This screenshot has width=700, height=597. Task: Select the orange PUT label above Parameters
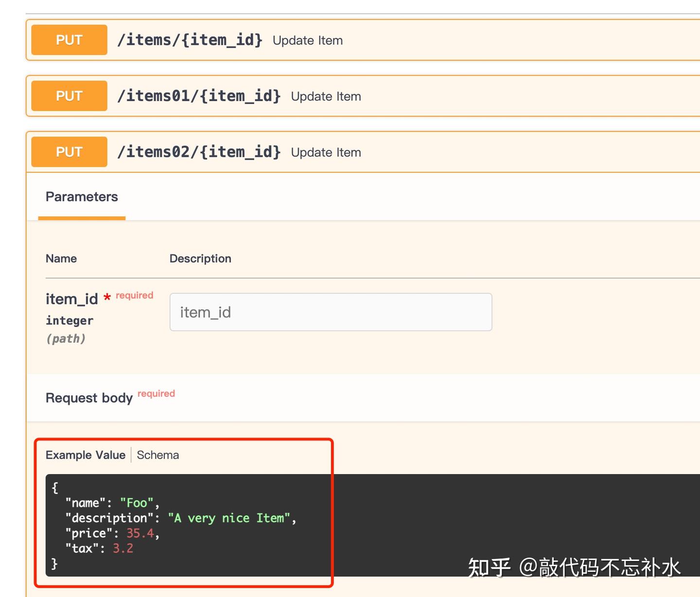69,152
